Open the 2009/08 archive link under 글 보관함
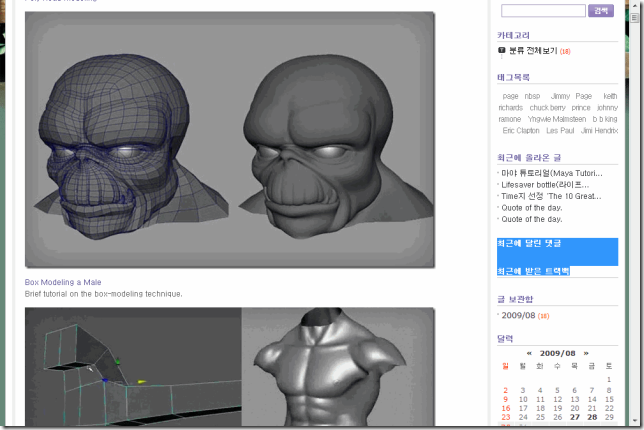This screenshot has height=430, width=644. tap(518, 315)
